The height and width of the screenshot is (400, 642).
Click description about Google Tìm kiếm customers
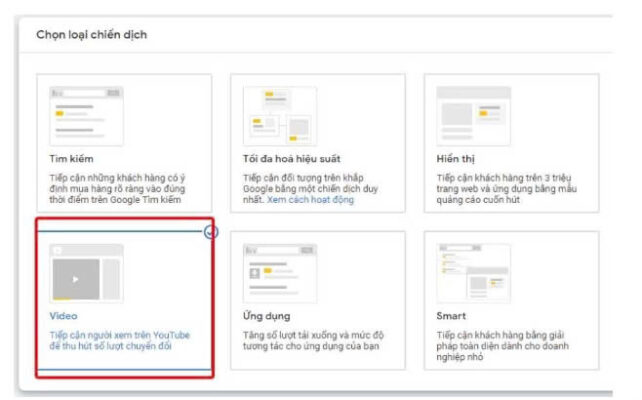118,189
